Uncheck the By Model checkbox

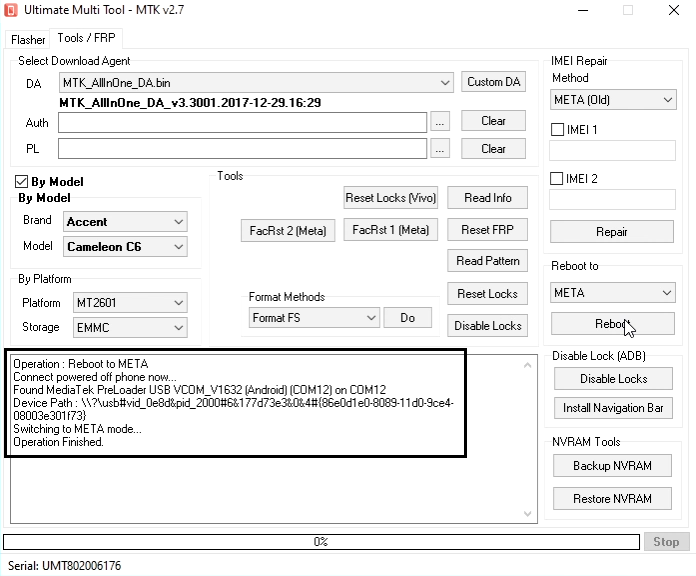pos(21,181)
